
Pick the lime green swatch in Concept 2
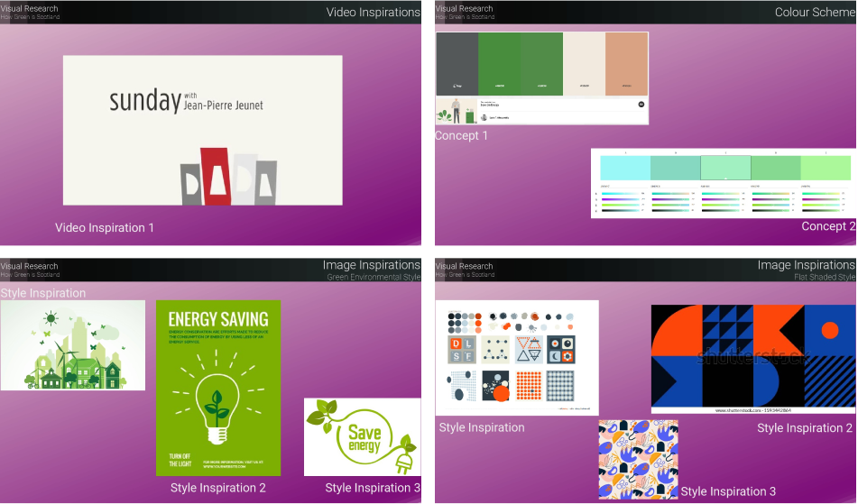(826, 168)
